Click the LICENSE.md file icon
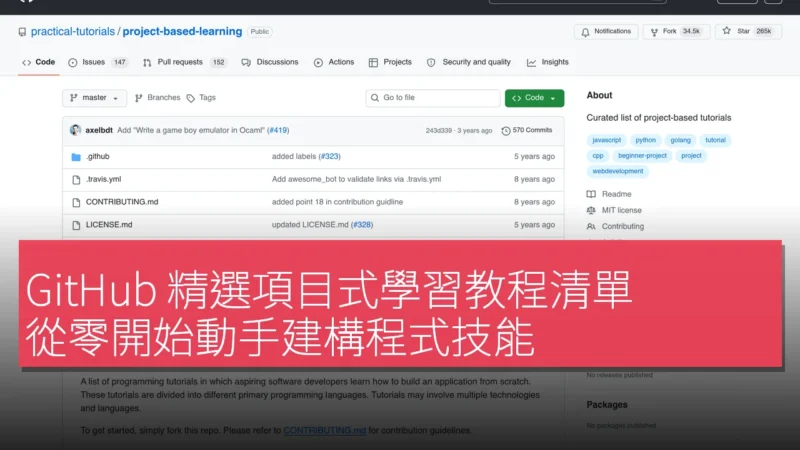 76,225
